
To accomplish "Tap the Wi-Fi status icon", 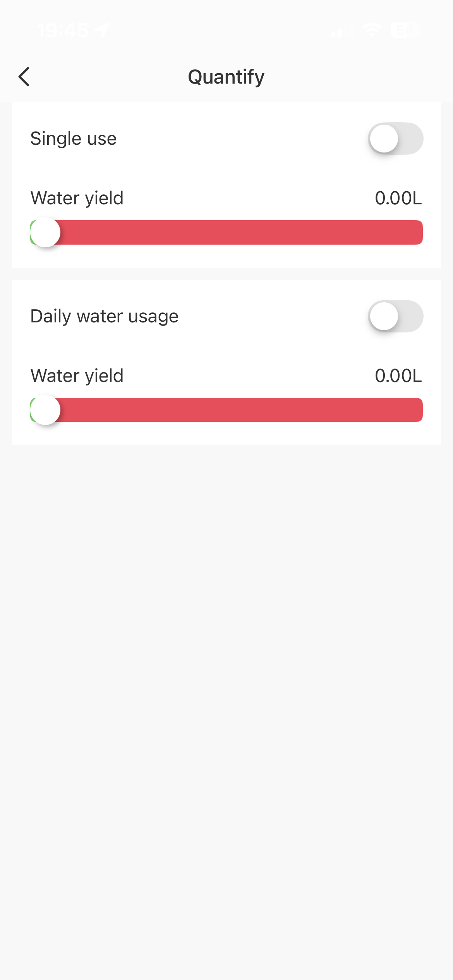I will click(x=372, y=30).
